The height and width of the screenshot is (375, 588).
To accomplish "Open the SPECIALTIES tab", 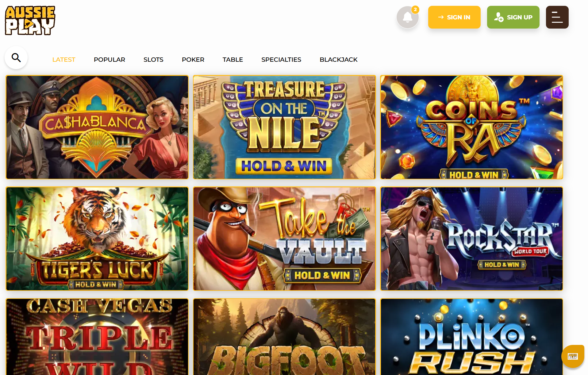I will click(x=281, y=60).
